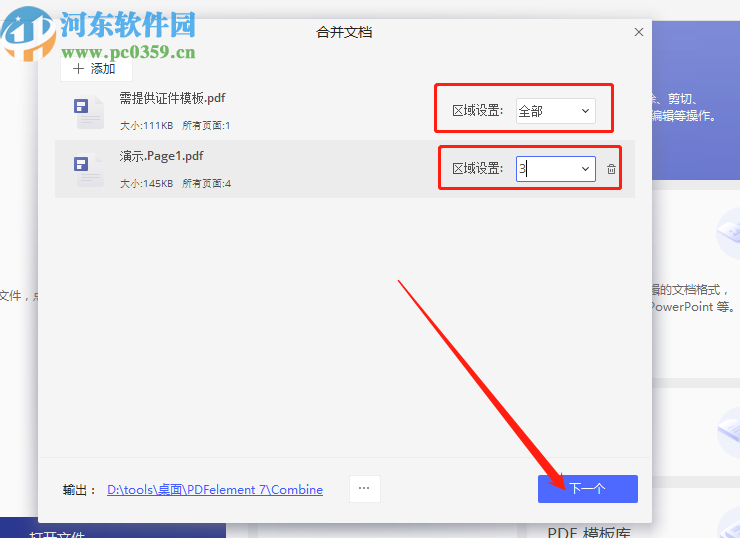Click the PDF icon of 需提供证件模板.pdf
The height and width of the screenshot is (538, 740).
click(89, 112)
